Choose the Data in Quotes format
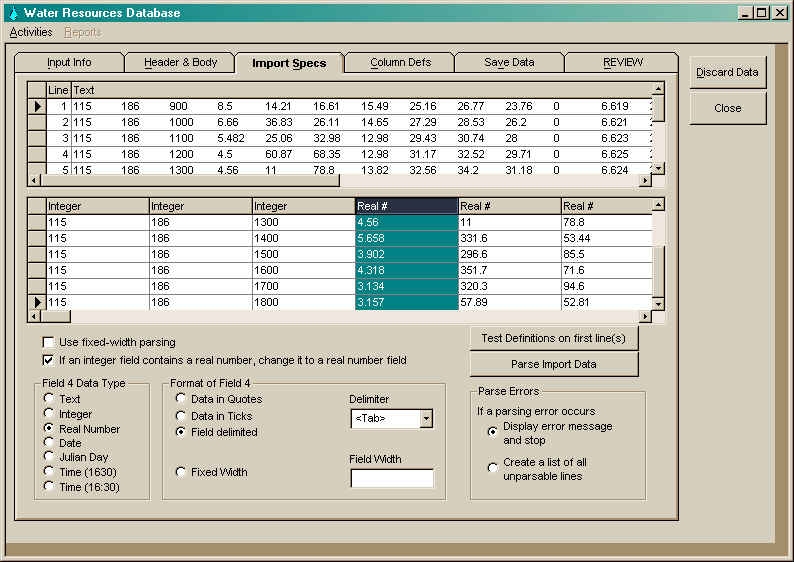794x562 pixels. click(x=181, y=399)
